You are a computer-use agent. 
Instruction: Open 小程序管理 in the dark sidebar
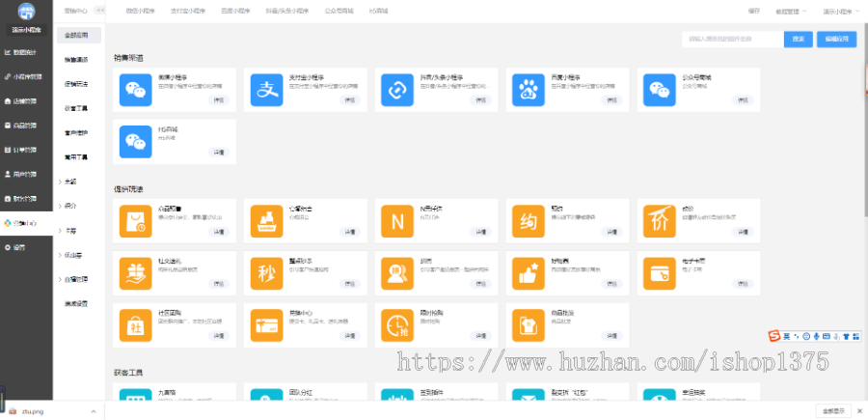(x=23, y=76)
